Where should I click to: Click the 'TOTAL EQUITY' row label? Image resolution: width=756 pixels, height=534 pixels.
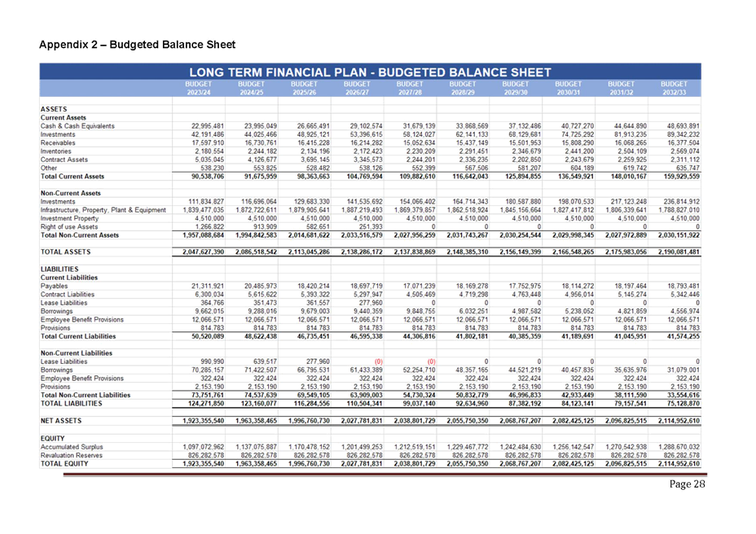(64, 464)
